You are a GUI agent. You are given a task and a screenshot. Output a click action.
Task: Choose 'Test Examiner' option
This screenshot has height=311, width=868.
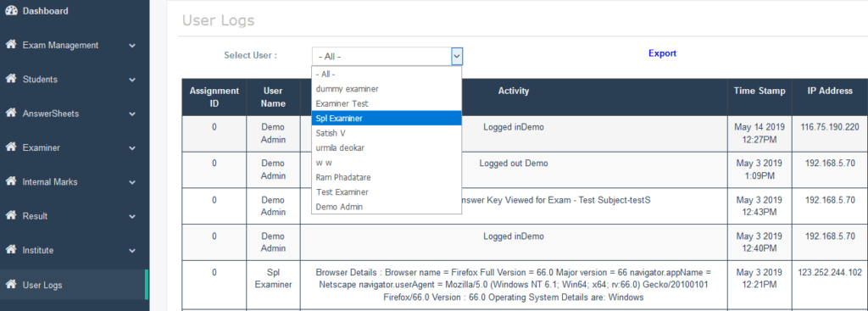tap(387, 192)
